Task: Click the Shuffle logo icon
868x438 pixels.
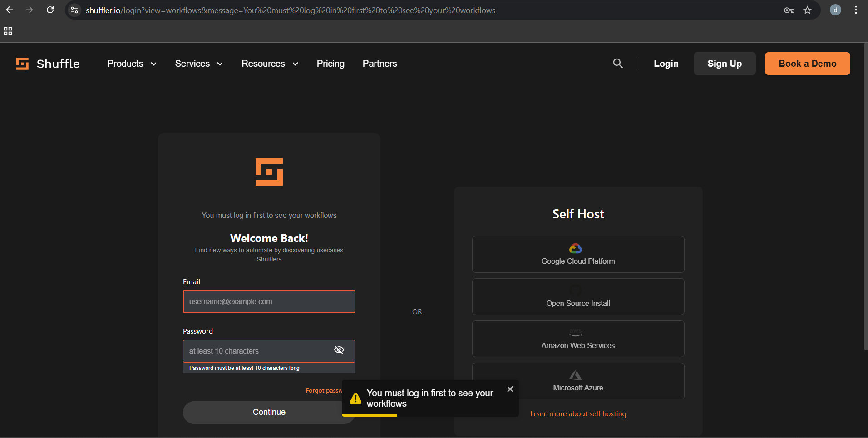Action: (22, 64)
